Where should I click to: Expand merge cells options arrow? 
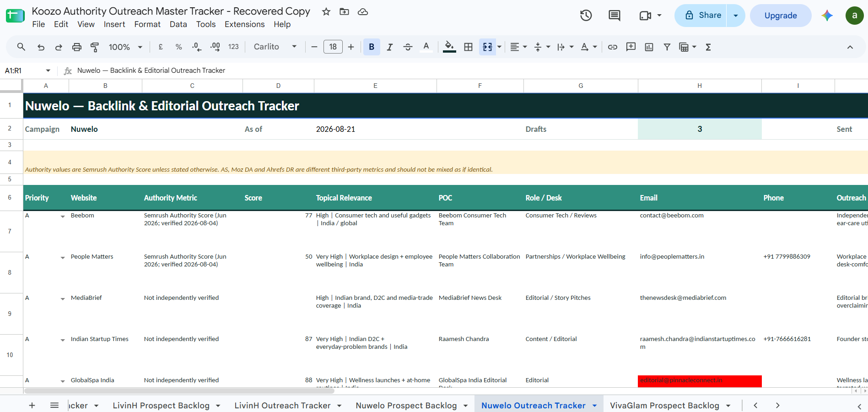tap(499, 47)
